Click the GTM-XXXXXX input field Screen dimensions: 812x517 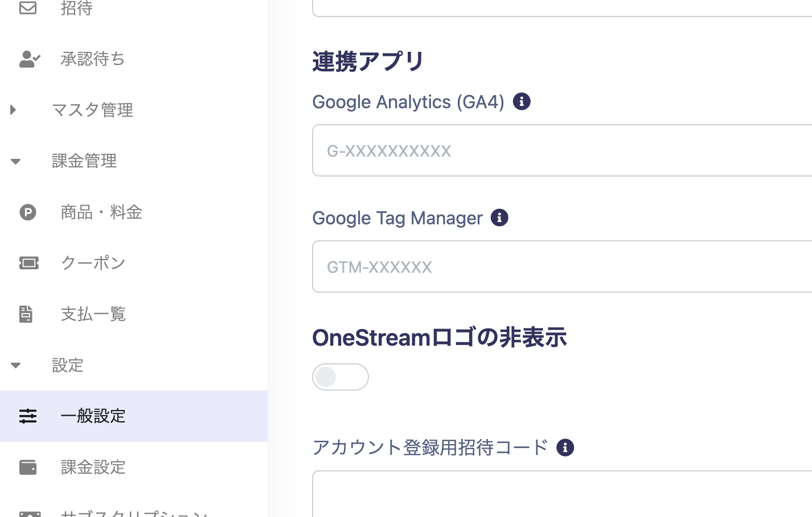point(562,267)
